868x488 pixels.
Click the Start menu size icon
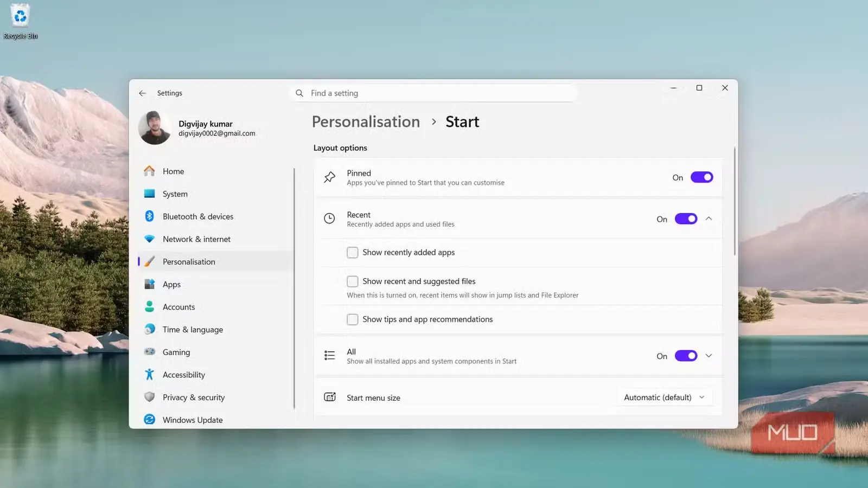pos(329,397)
